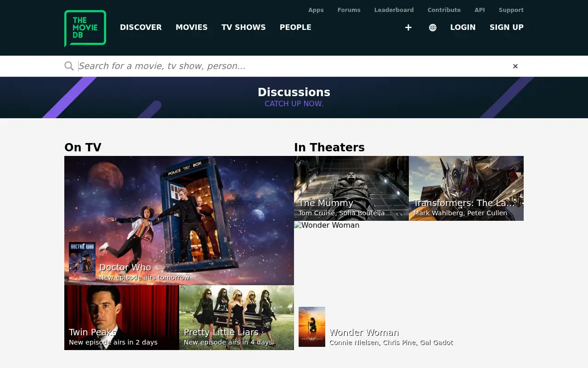Click the Wonder Woman poster thumbnail
Image resolution: width=588 pixels, height=368 pixels.
312,327
